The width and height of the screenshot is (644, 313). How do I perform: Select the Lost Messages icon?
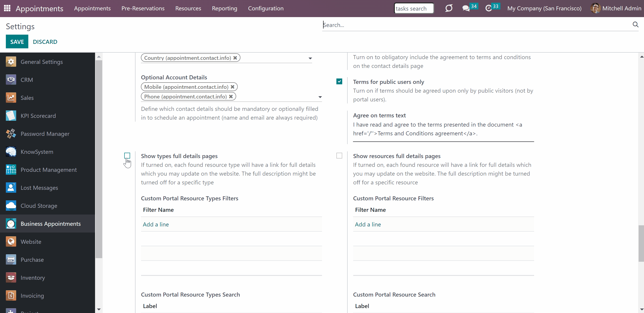11,188
